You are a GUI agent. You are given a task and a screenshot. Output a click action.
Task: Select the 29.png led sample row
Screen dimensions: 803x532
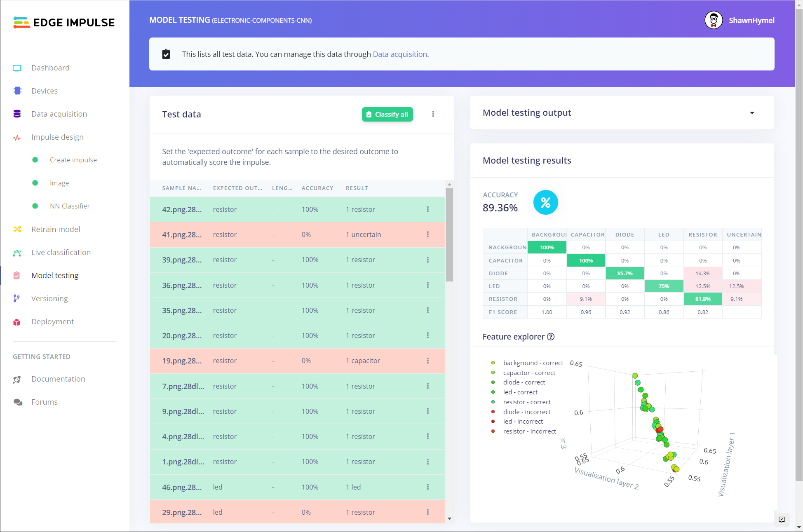297,512
